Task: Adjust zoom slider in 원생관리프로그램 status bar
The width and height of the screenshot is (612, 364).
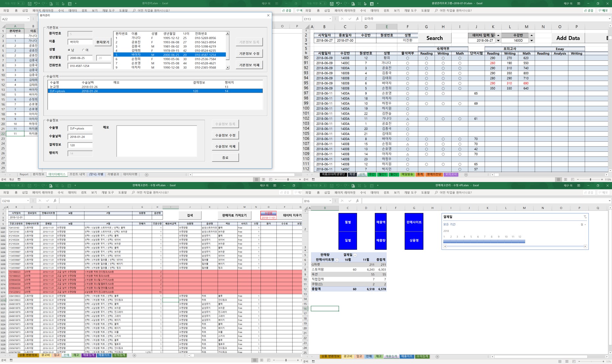Action: 590,180
